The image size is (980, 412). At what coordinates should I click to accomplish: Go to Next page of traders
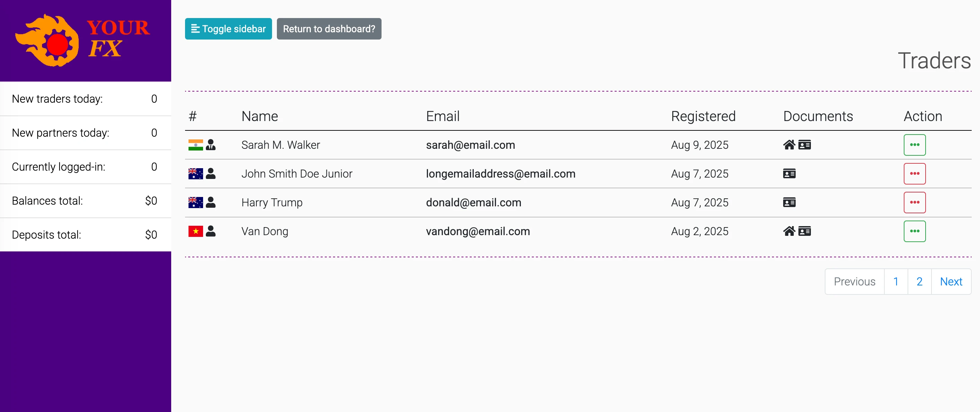tap(951, 282)
